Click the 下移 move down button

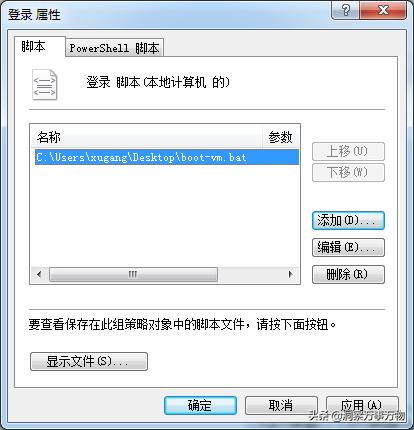point(348,172)
